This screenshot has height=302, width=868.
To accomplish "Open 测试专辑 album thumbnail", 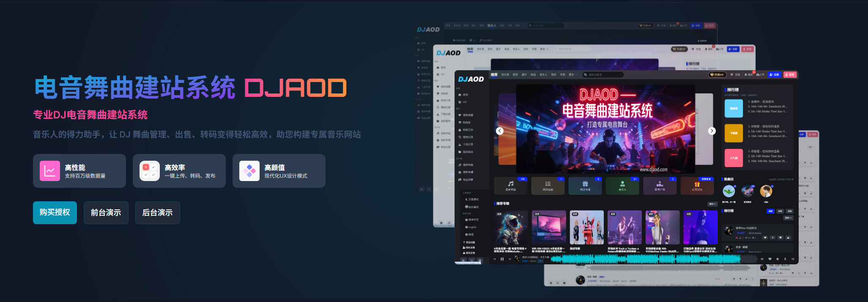I will coord(587,228).
